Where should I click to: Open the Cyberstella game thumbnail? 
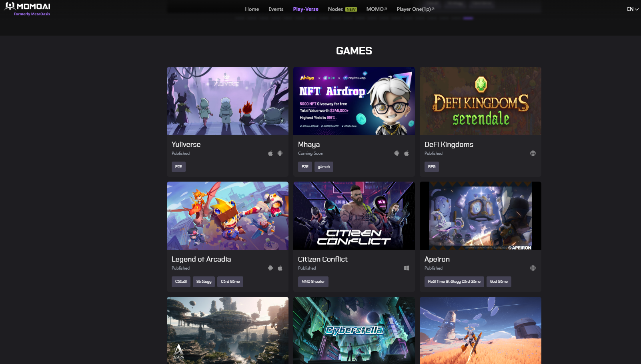coord(354,330)
